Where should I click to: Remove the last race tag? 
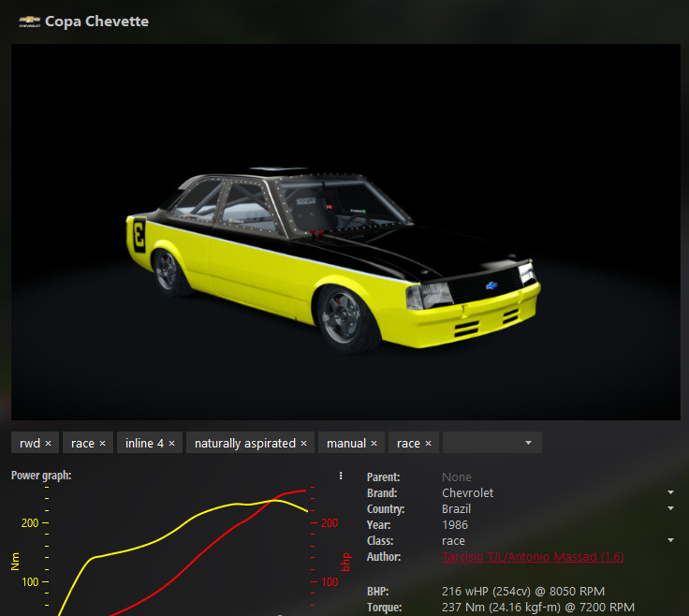[x=429, y=444]
